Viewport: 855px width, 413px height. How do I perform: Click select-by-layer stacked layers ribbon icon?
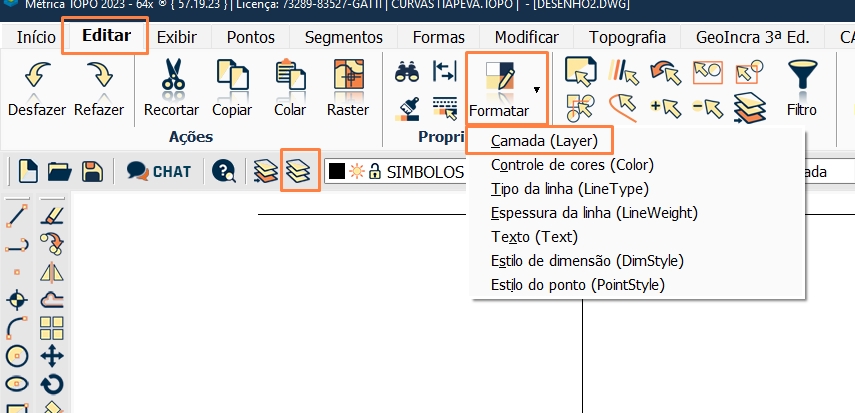click(750, 107)
